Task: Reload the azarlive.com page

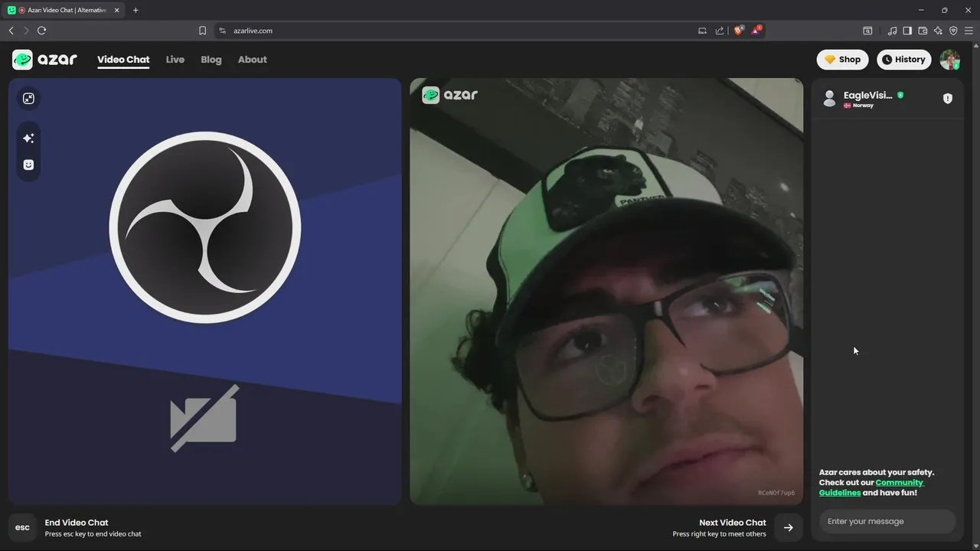Action: pos(42,31)
